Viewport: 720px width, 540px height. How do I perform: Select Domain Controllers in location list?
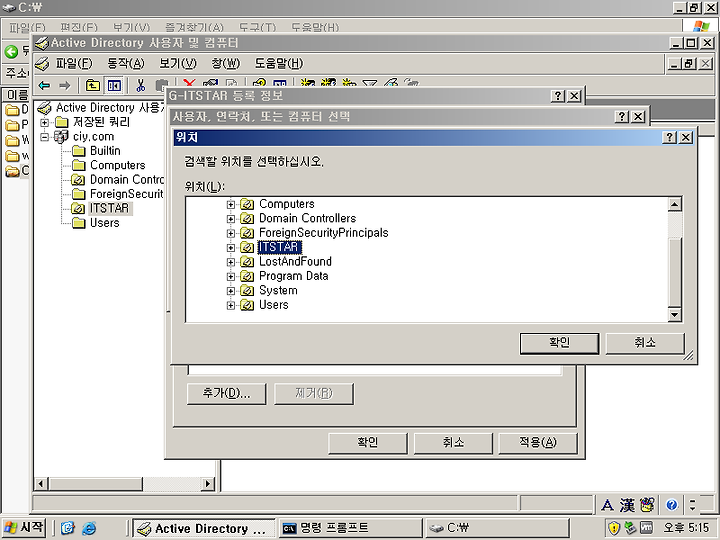click(x=307, y=219)
